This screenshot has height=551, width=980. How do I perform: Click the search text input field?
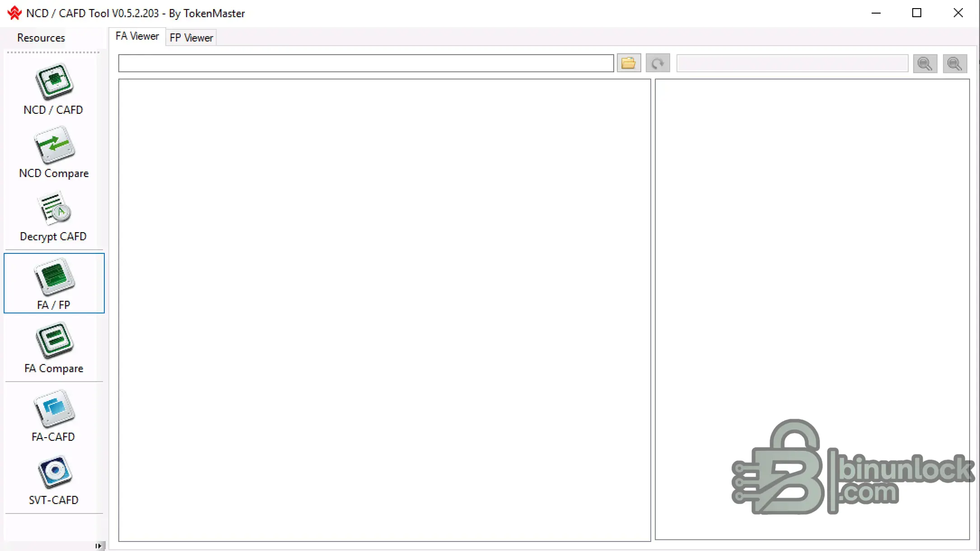(792, 63)
